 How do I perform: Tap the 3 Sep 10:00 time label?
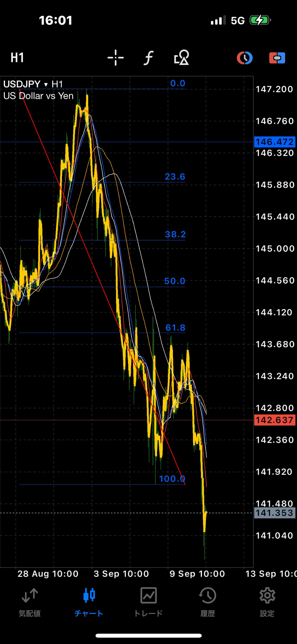121,574
